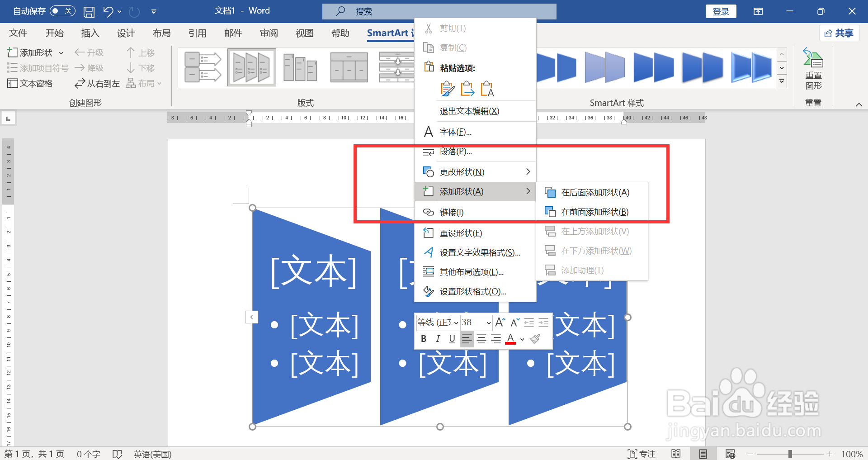Click the increase font size icon
Screen dimensions: 868x460
[x=500, y=322]
